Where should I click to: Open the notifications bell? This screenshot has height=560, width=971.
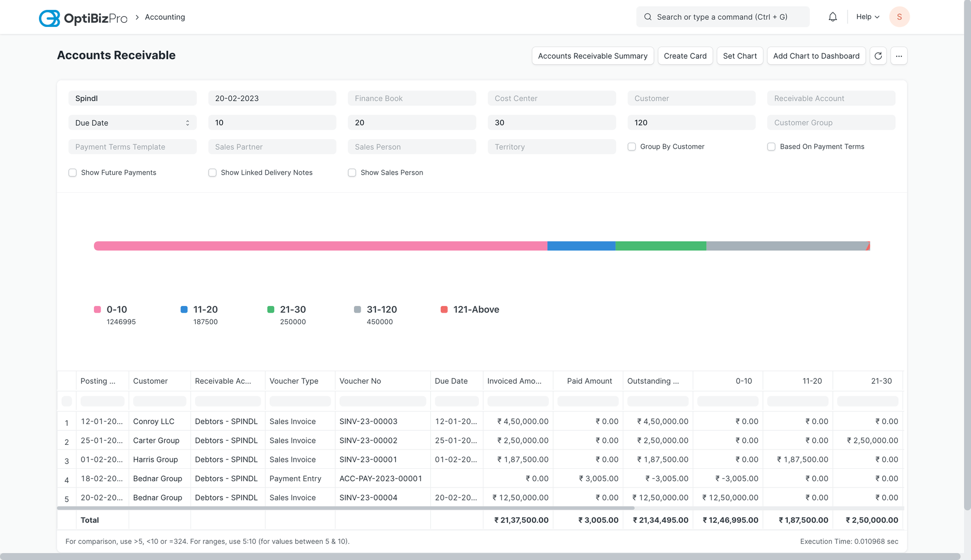(832, 17)
